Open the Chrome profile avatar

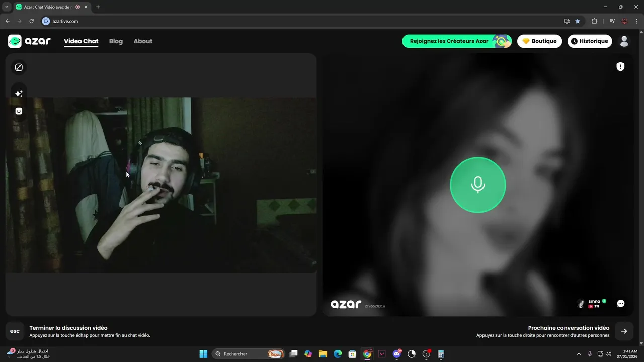tap(624, 21)
